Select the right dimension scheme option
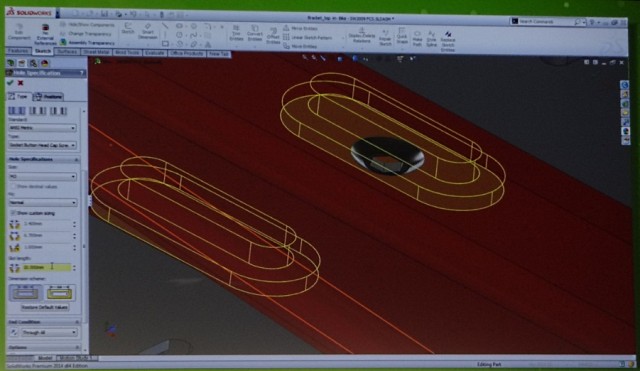The width and height of the screenshot is (640, 371). (x=60, y=293)
